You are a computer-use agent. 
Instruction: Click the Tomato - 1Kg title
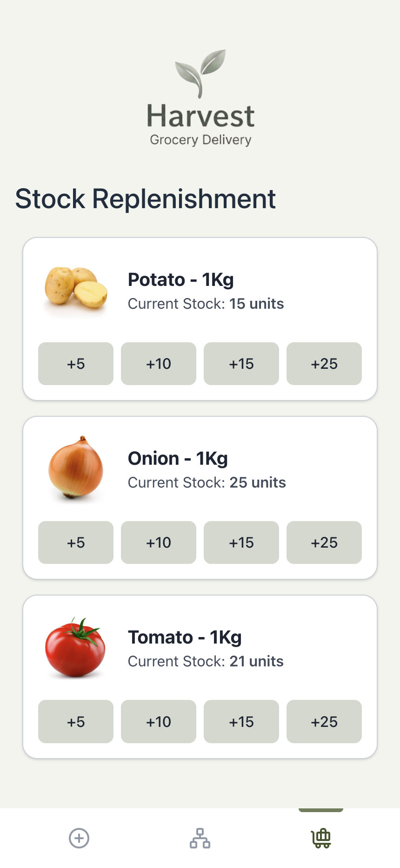point(185,637)
